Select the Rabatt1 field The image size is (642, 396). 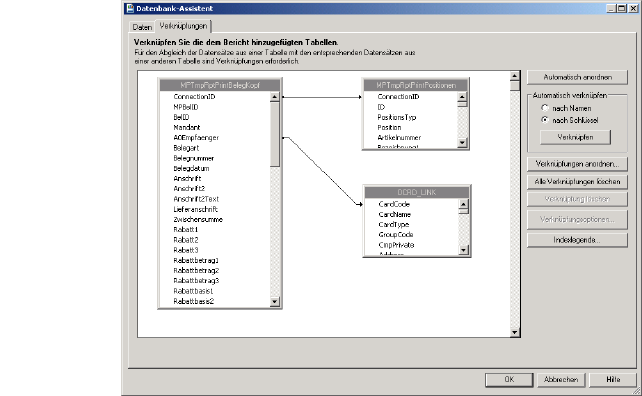point(186,230)
